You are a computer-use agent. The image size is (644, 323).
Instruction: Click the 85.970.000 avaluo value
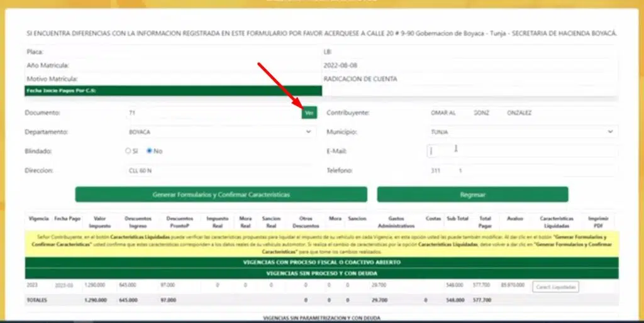point(513,285)
